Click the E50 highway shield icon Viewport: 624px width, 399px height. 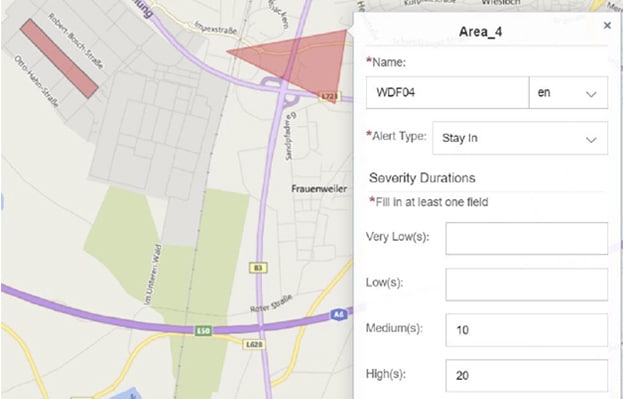203,331
